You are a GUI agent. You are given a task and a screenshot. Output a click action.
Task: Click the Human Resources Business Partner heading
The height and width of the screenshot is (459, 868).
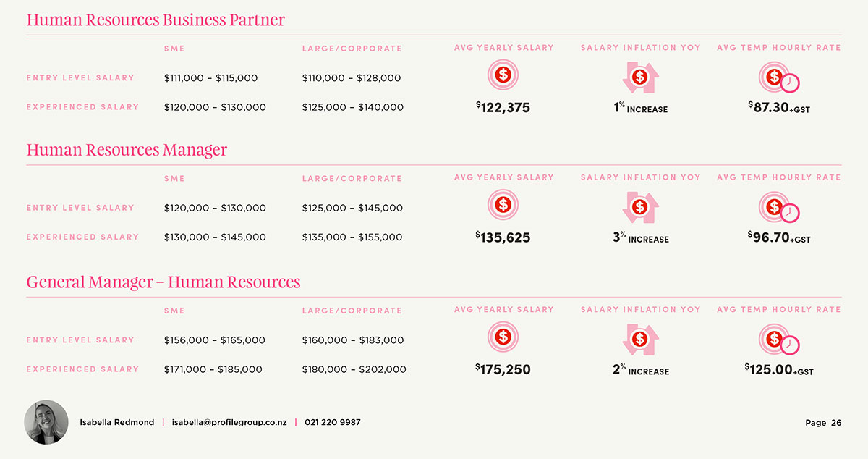[156, 20]
